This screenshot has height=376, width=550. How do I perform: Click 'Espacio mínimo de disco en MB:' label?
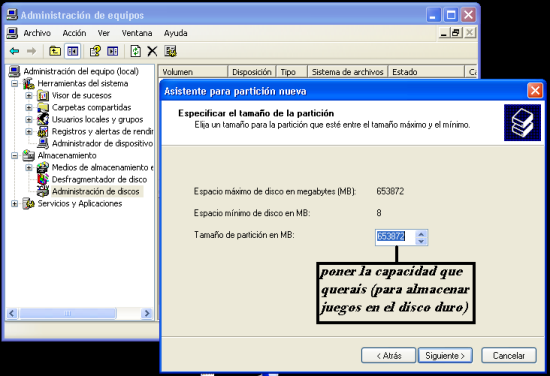(x=252, y=213)
